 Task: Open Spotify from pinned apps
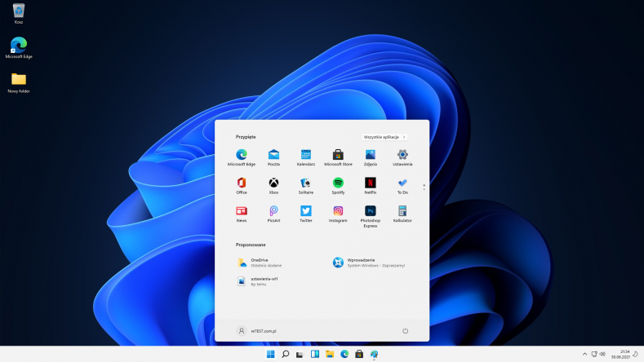click(338, 186)
